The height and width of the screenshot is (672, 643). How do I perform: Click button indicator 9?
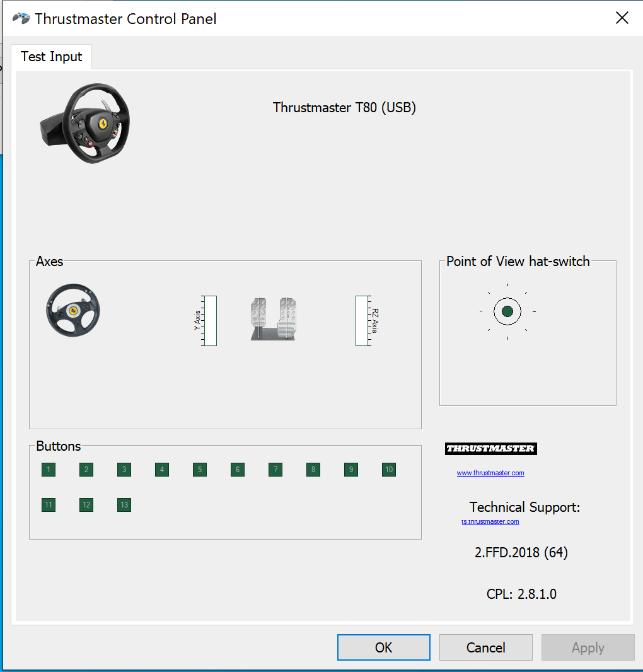351,469
